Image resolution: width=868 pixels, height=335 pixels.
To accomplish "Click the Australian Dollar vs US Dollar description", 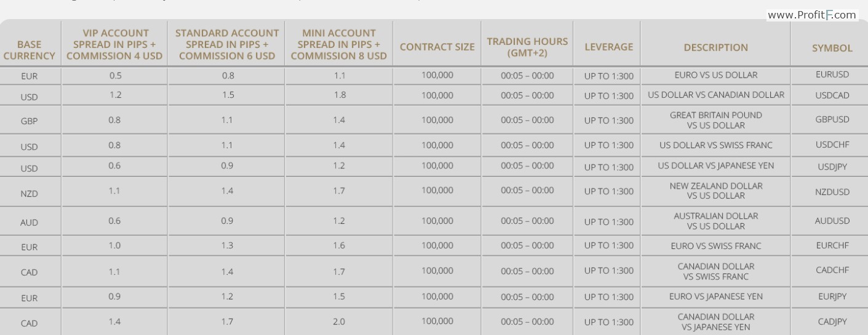I will click(x=716, y=221).
